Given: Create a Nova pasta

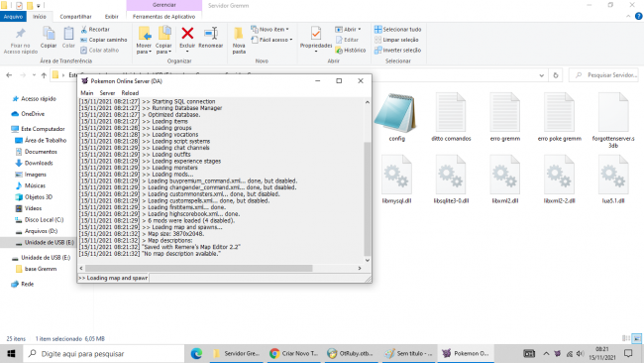Looking at the screenshot, I should (239, 41).
